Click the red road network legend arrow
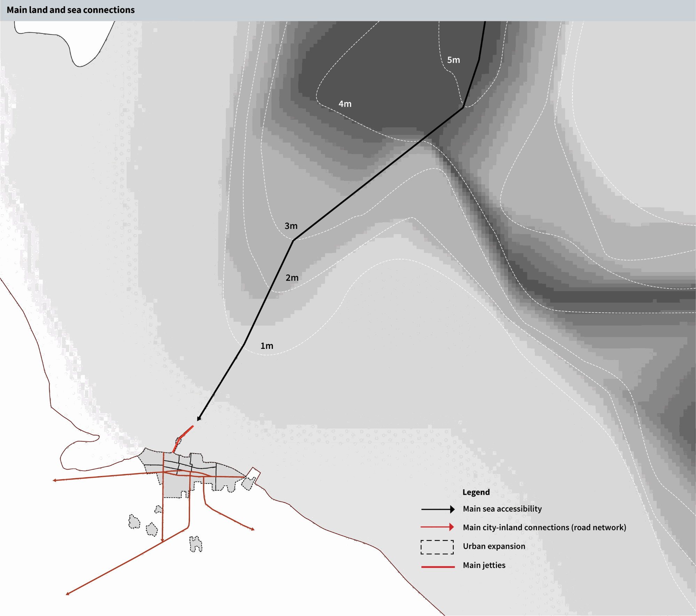Screen dimensions: 696x616 coord(438,527)
